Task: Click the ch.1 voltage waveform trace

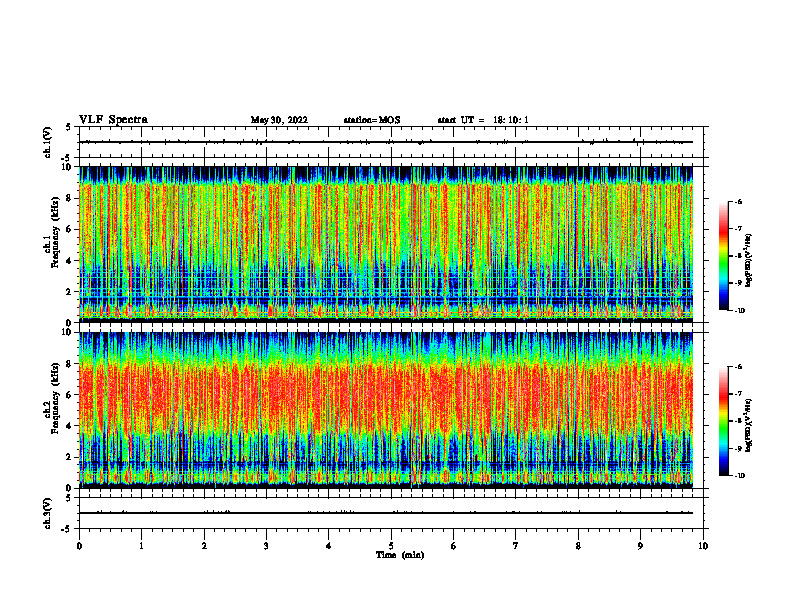Action: (386, 142)
